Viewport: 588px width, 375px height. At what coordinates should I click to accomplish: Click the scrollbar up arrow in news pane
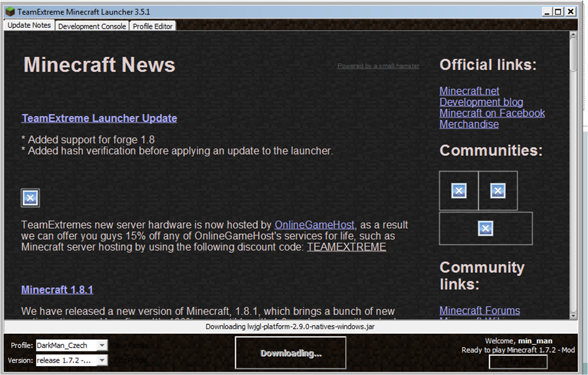point(573,35)
